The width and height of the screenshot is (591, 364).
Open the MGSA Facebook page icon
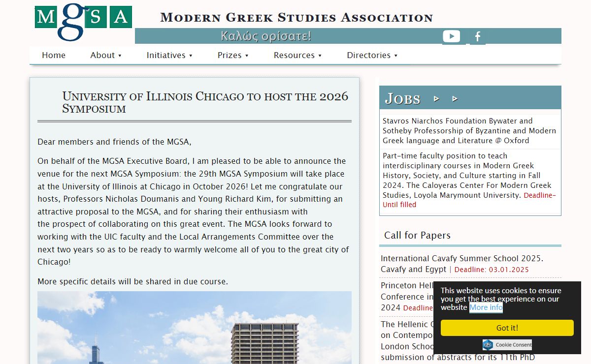477,36
